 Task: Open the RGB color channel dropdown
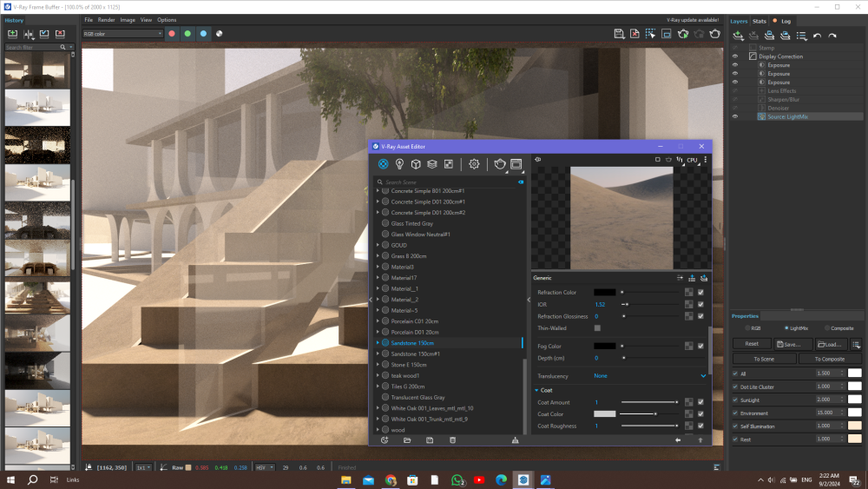coord(122,34)
